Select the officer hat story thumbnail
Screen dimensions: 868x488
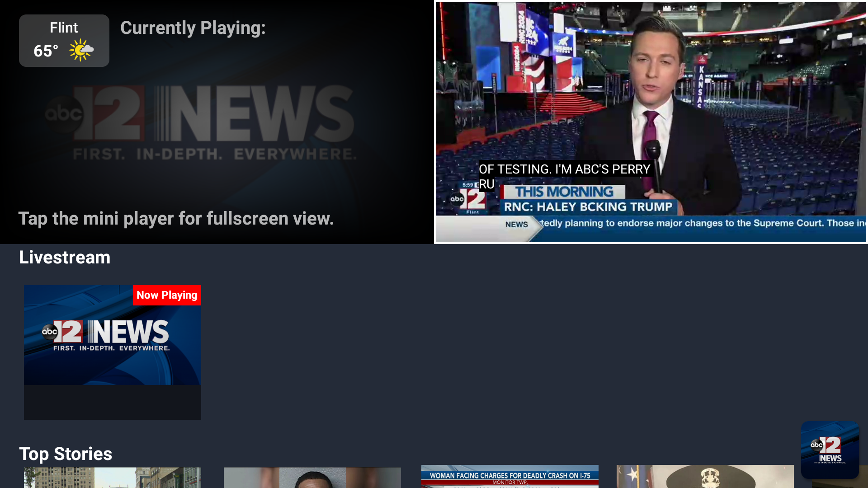click(x=705, y=477)
